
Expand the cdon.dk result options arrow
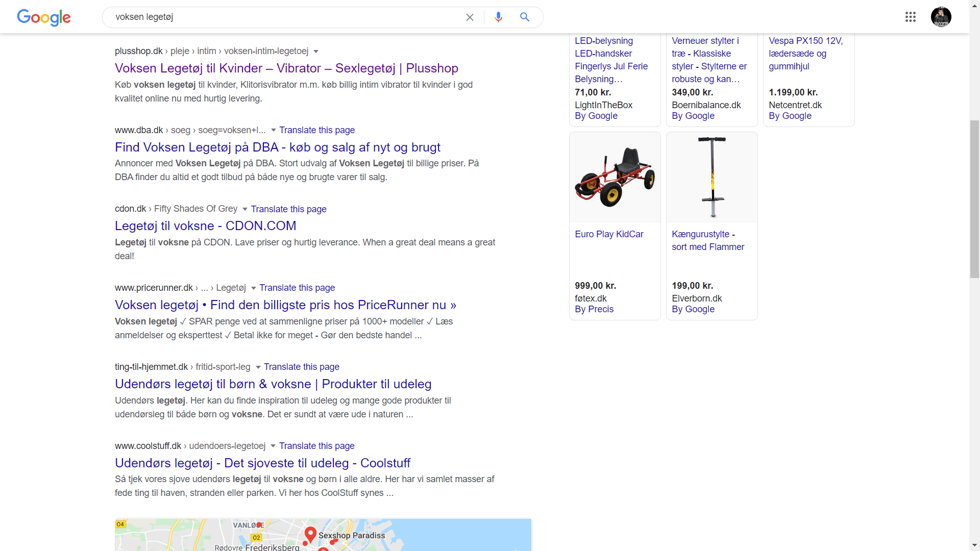tap(244, 209)
